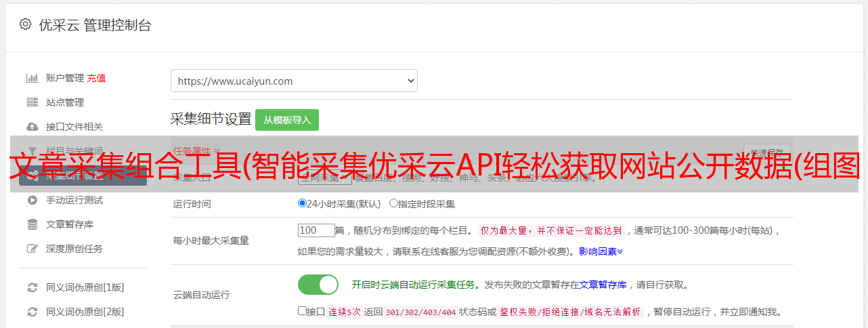This screenshot has width=868, height=328.
Task: Click the 开启时云端自动运行采集任务 green text
Action: pos(413,285)
